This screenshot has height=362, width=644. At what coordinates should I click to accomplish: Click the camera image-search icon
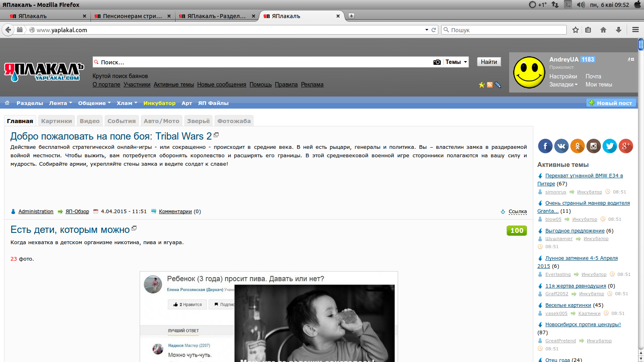coord(437,62)
